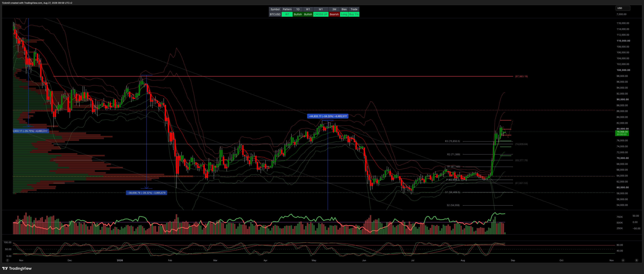The image size is (644, 274).
Task: Click the 100,000.00 price axis label
Action: tap(623, 70)
